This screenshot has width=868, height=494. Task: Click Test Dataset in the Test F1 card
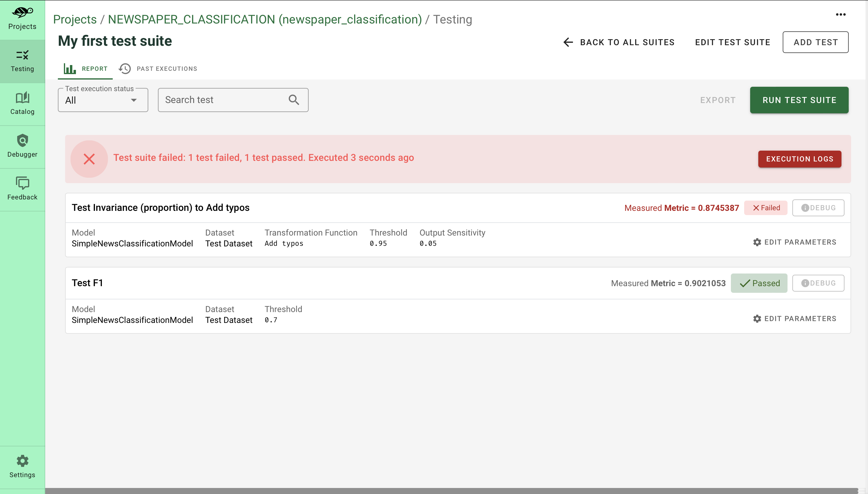point(229,320)
